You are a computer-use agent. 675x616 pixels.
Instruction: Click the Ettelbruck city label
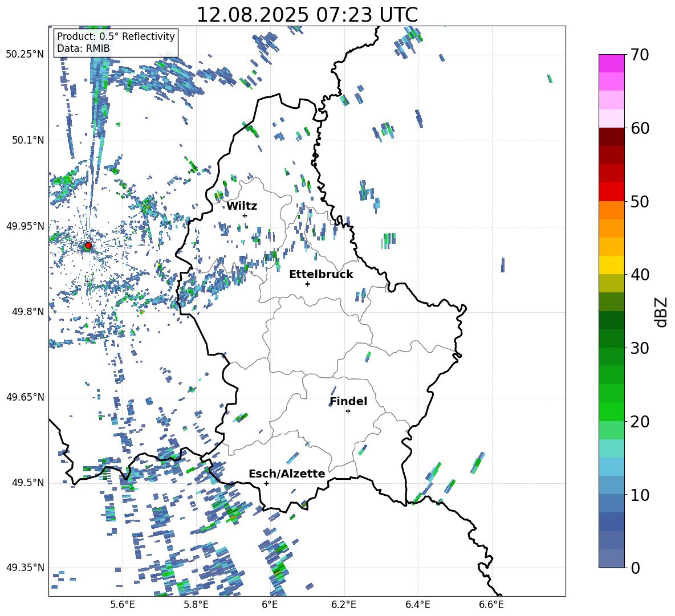321,275
